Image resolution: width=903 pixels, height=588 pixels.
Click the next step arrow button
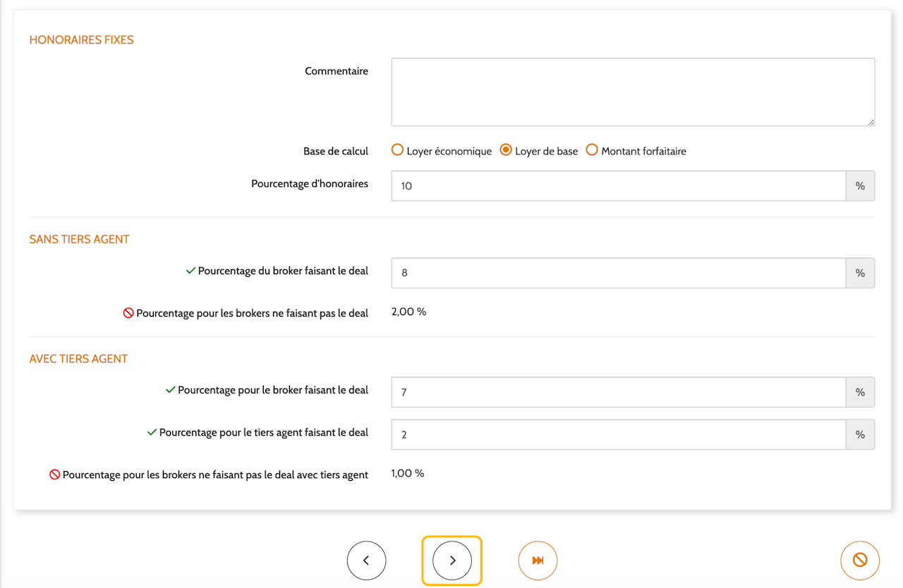point(452,561)
